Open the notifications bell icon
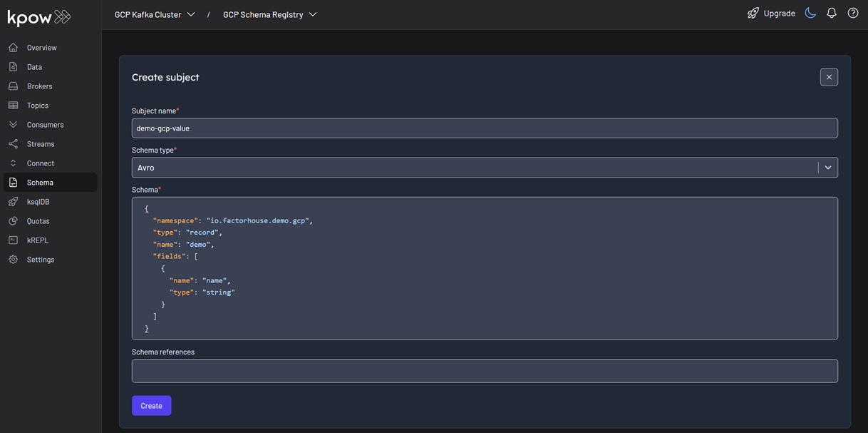This screenshot has height=433, width=868. click(x=831, y=13)
